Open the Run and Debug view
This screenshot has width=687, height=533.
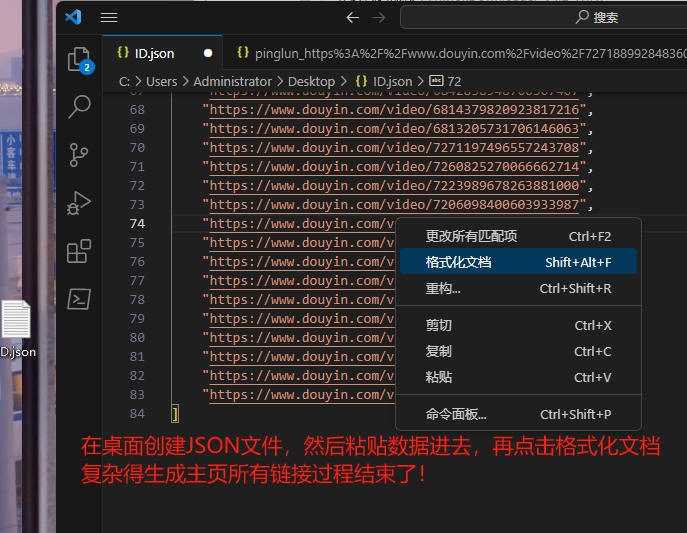click(79, 203)
